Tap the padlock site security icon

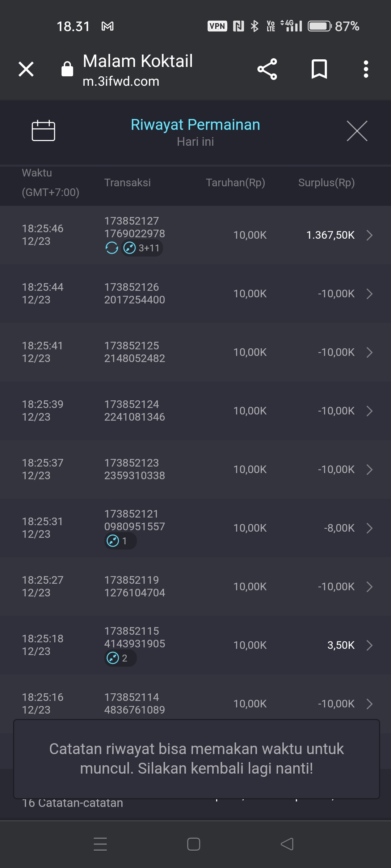[67, 69]
